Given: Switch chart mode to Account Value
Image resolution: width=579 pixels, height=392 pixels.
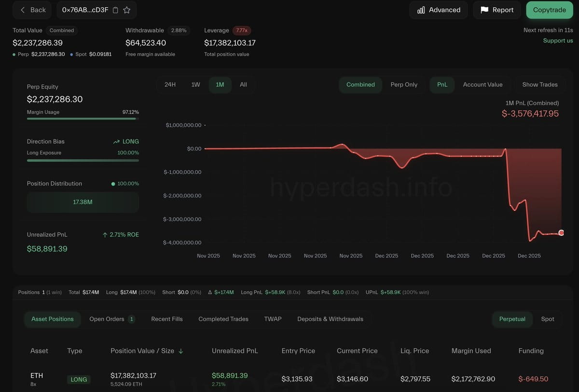Looking at the screenshot, I should pos(482,84).
